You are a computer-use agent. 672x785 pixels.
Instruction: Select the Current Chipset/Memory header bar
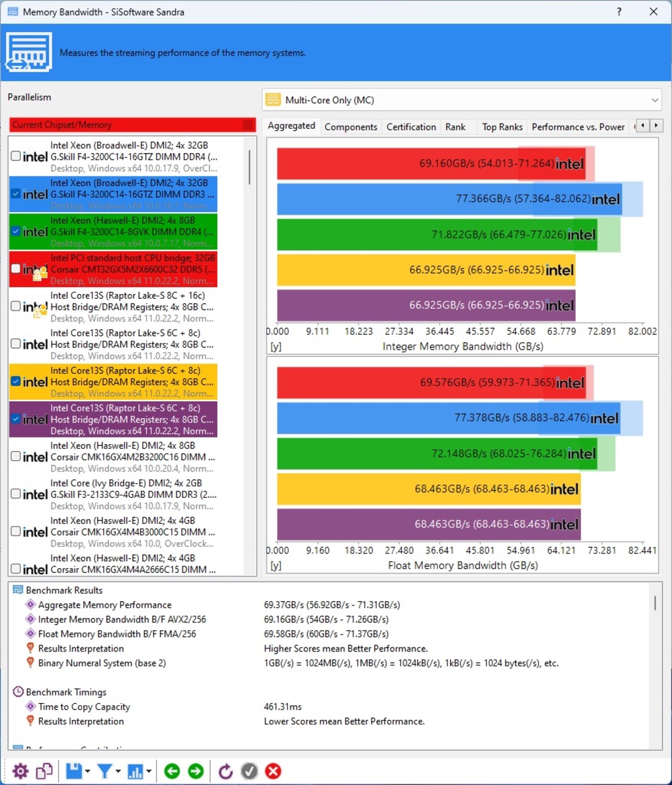(x=132, y=125)
